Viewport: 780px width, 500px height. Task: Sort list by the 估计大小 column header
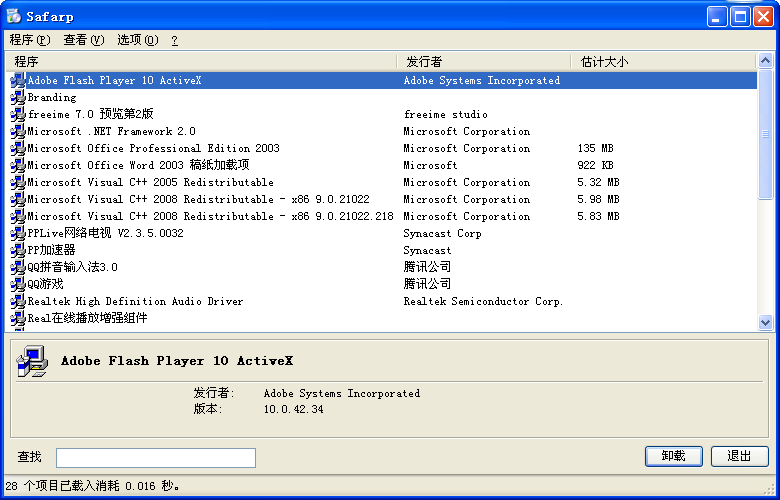click(x=660, y=62)
